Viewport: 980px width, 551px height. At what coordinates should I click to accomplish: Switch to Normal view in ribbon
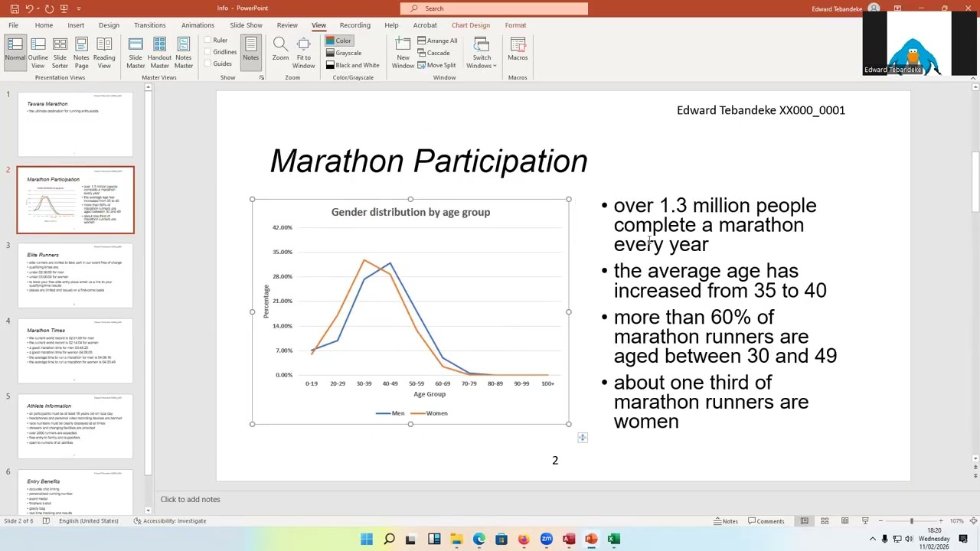click(x=15, y=53)
